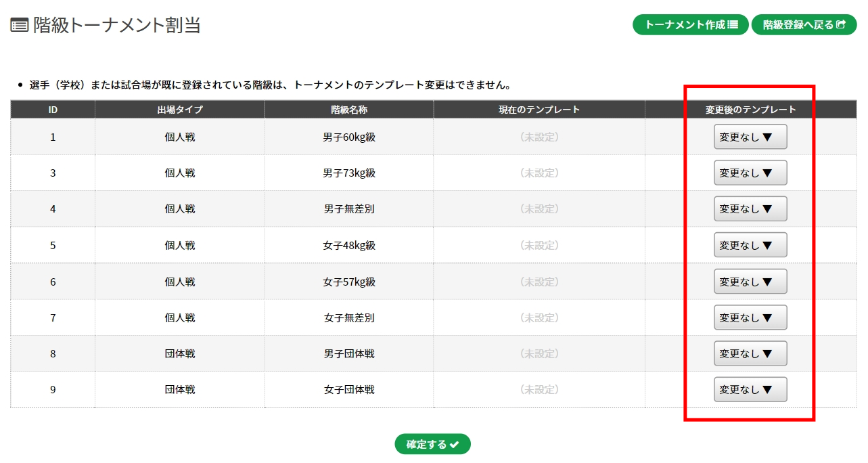Click the 変更後のテンプレート column header
Viewport: 868px width, 463px height.
pos(750,110)
